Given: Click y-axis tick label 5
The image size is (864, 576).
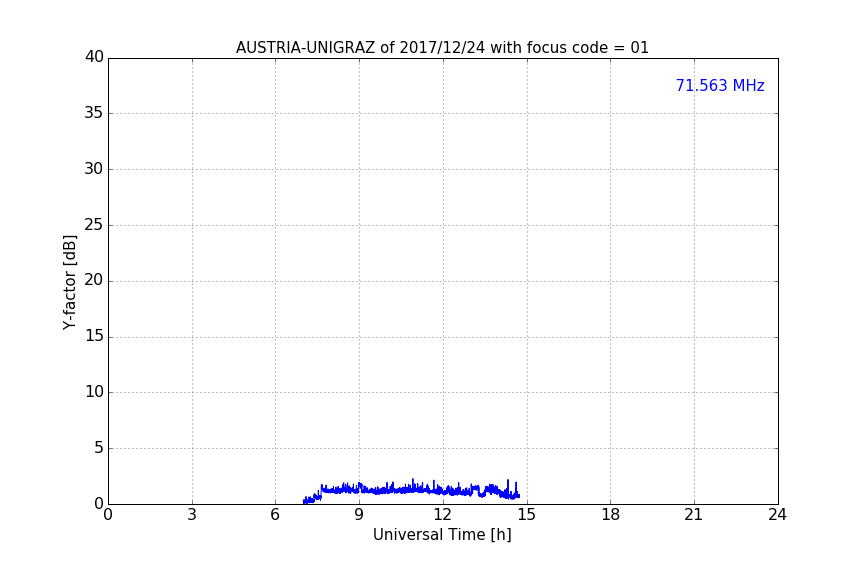Looking at the screenshot, I should point(99,448).
